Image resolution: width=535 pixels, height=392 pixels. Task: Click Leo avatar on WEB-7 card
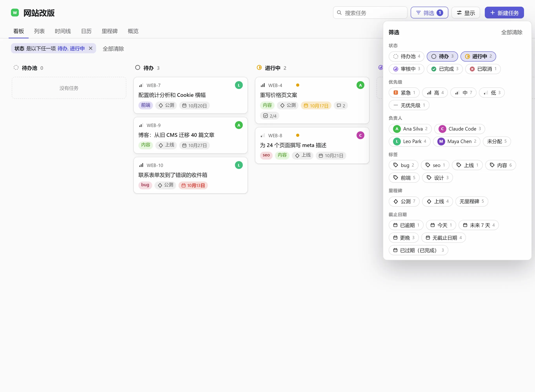coord(238,85)
